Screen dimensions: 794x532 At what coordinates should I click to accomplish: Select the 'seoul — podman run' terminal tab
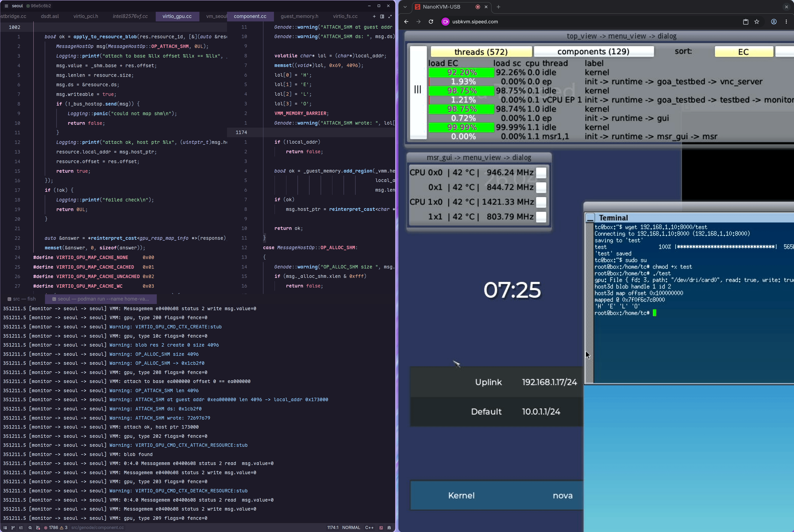point(101,299)
